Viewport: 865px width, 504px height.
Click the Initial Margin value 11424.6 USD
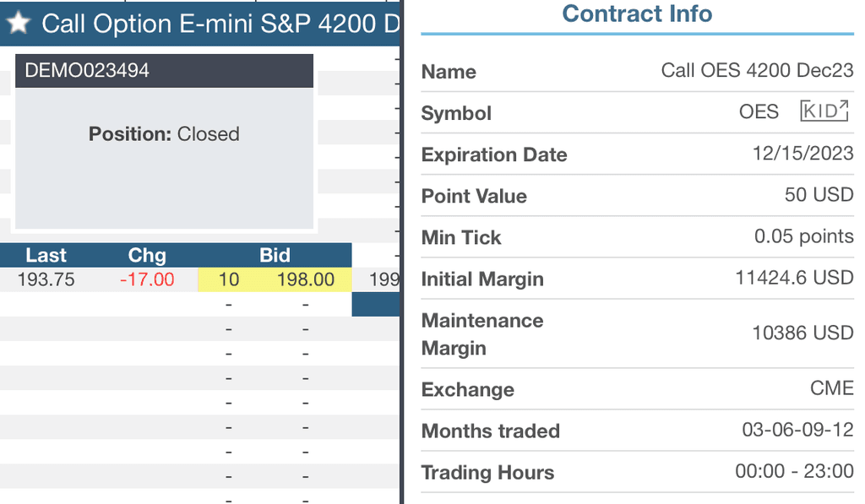click(793, 278)
